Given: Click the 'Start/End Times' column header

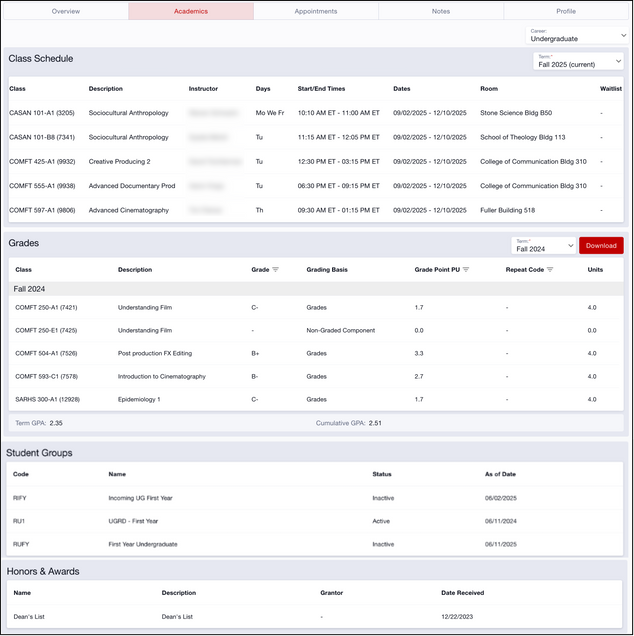Looking at the screenshot, I should tap(321, 89).
